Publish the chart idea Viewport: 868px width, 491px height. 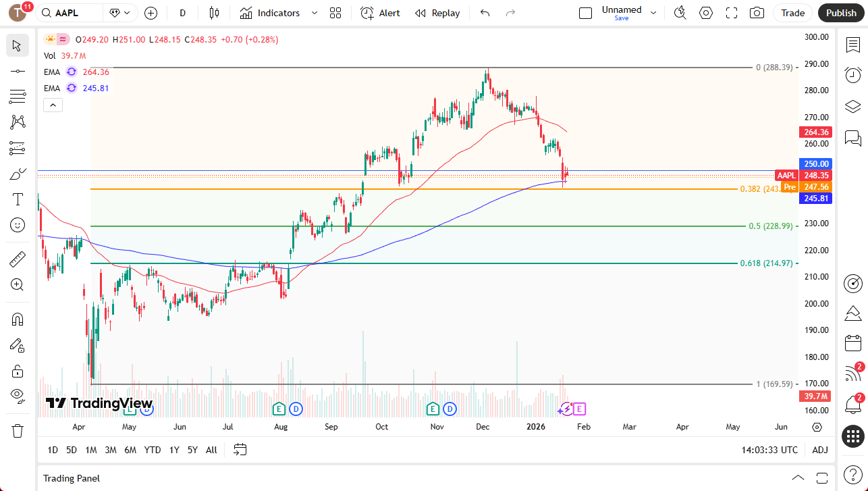(x=841, y=13)
